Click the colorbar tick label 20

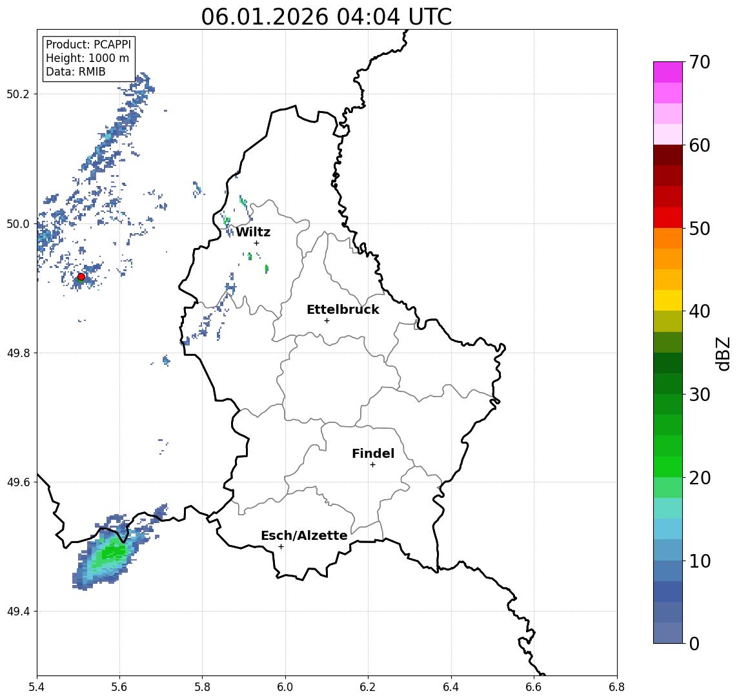click(x=700, y=477)
